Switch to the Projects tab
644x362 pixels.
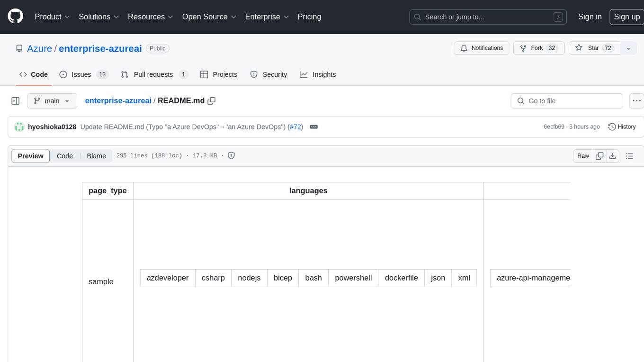(219, 74)
